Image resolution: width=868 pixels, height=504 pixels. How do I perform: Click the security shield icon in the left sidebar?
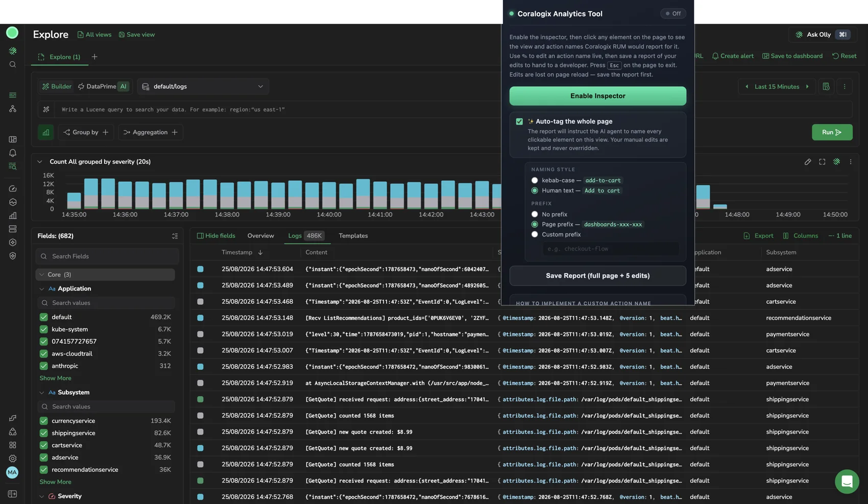point(13,256)
